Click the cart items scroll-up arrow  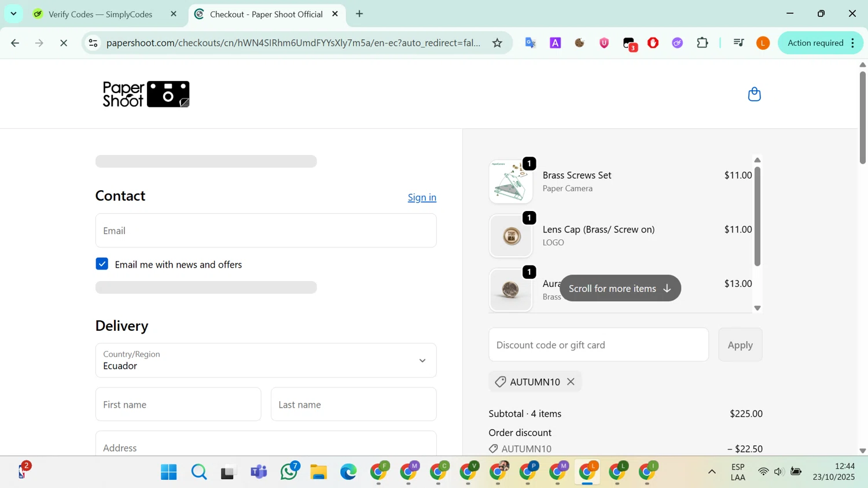coord(757,160)
